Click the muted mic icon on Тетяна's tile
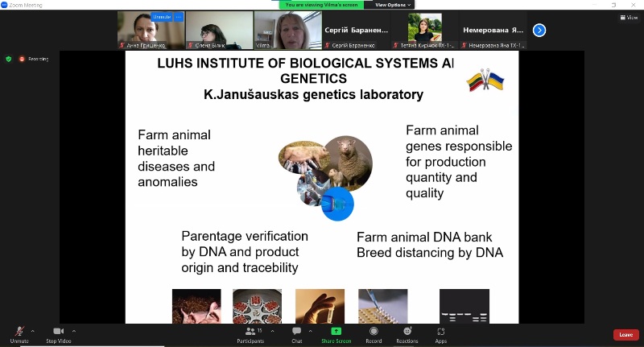 (395, 46)
